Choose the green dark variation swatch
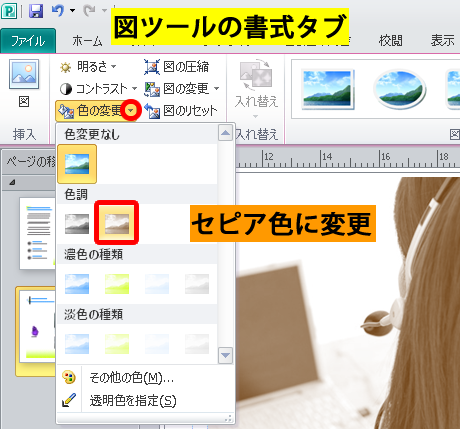 click(x=117, y=284)
